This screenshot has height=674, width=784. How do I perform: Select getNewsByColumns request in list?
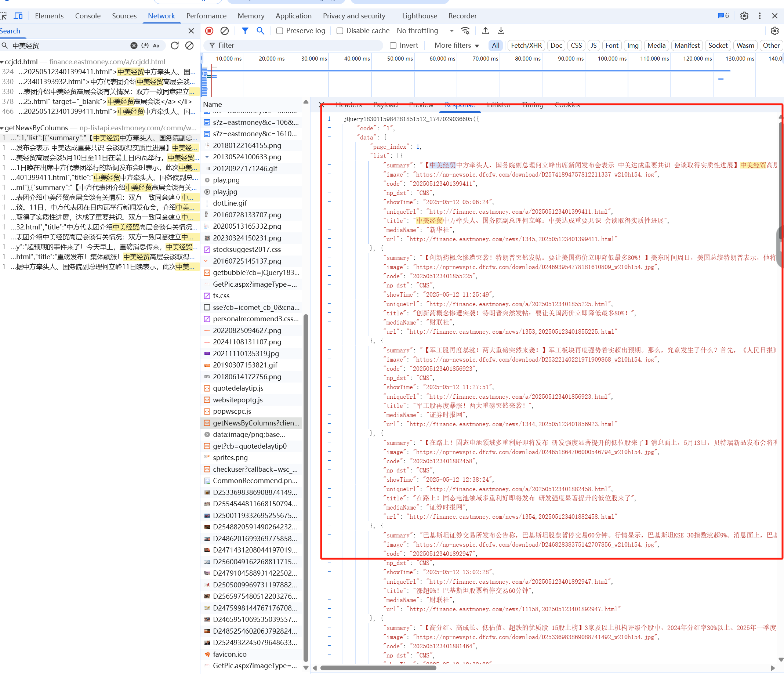click(x=255, y=423)
